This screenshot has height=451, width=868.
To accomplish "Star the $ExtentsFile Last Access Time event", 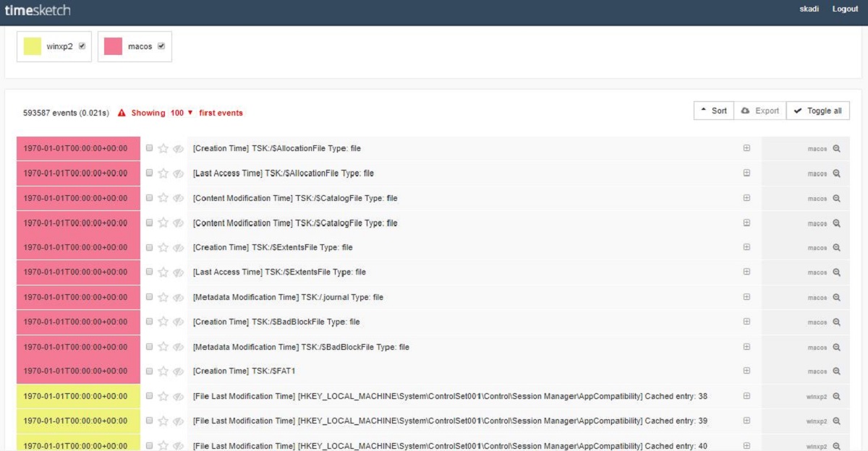I will pyautogui.click(x=163, y=272).
